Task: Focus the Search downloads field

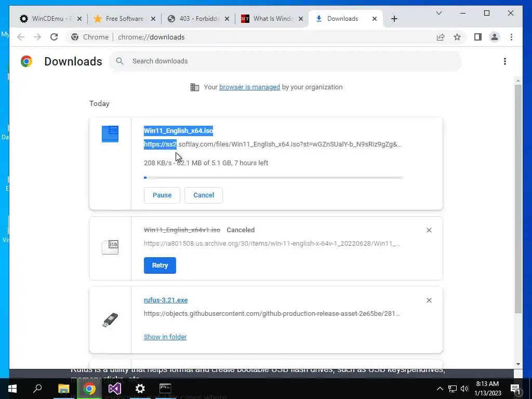Action: (285, 61)
